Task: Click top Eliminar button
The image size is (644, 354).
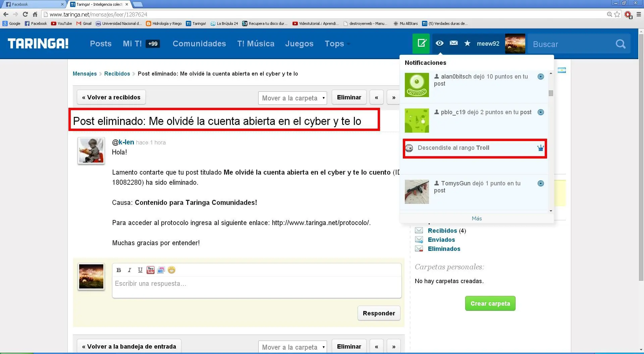Action: coord(349,97)
